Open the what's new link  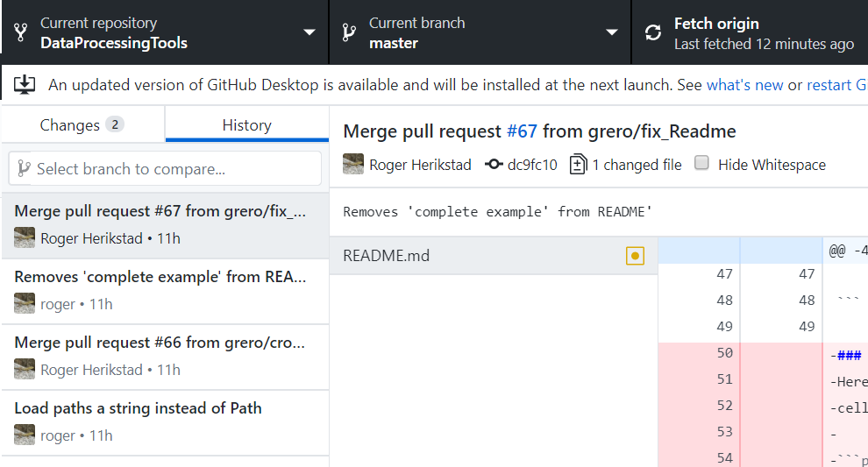click(744, 85)
